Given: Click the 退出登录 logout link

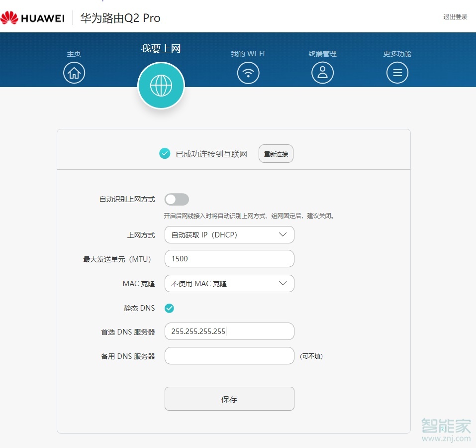Looking at the screenshot, I should coord(455,16).
